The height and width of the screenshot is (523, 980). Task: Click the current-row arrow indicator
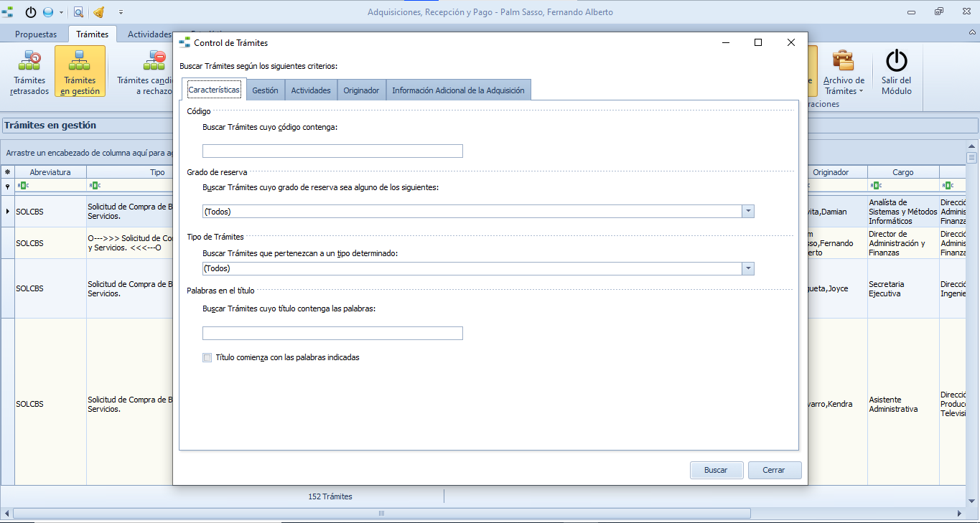tap(8, 212)
